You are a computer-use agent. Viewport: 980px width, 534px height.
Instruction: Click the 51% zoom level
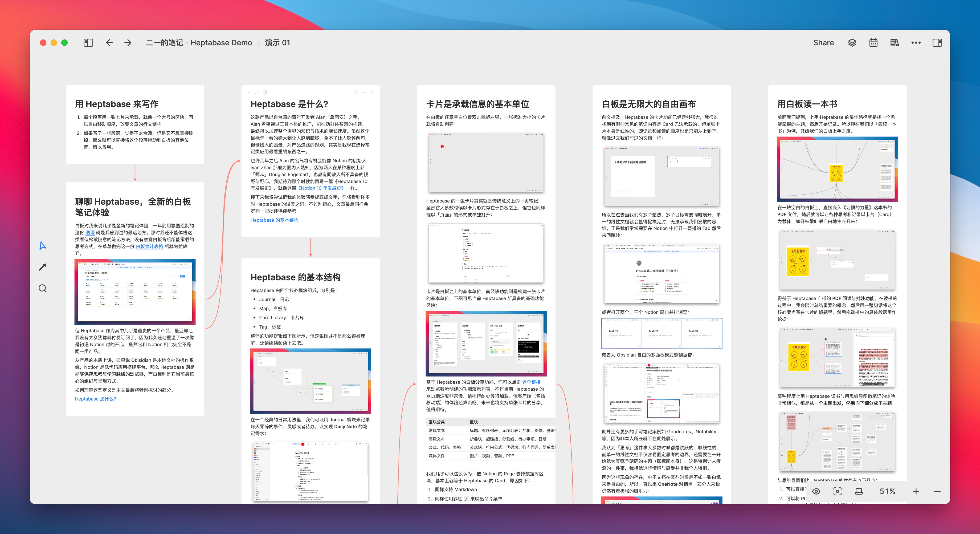[887, 491]
